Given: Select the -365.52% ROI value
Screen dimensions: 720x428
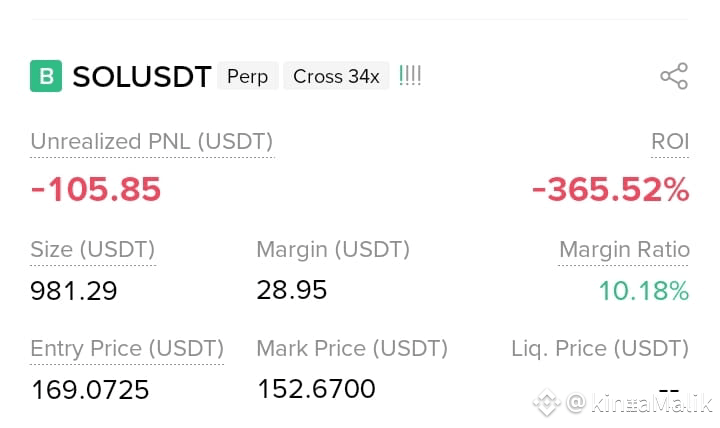Looking at the screenshot, I should pyautogui.click(x=610, y=189).
